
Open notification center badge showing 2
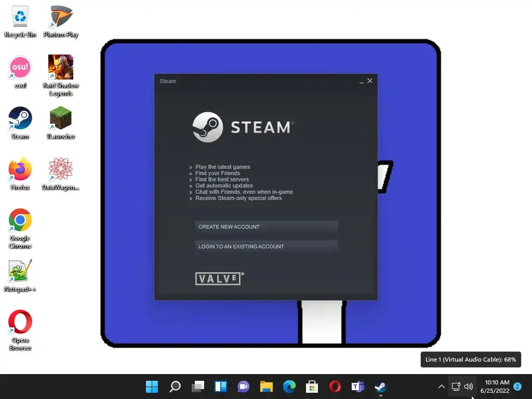tap(517, 387)
